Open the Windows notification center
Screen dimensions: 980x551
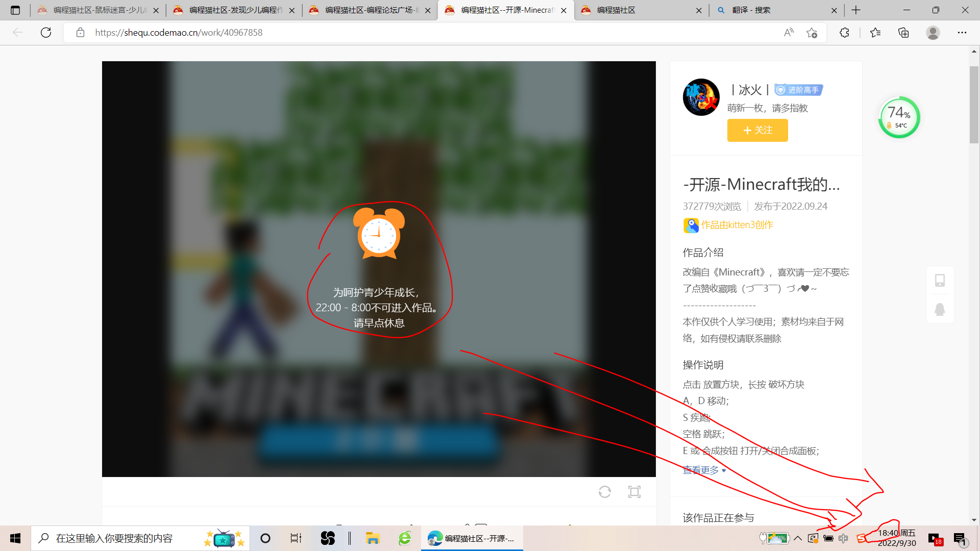tap(960, 539)
